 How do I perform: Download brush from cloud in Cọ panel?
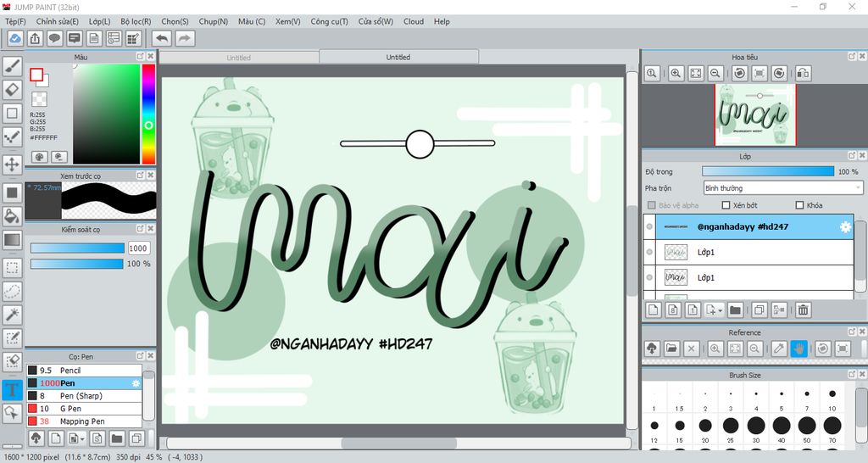coord(36,438)
